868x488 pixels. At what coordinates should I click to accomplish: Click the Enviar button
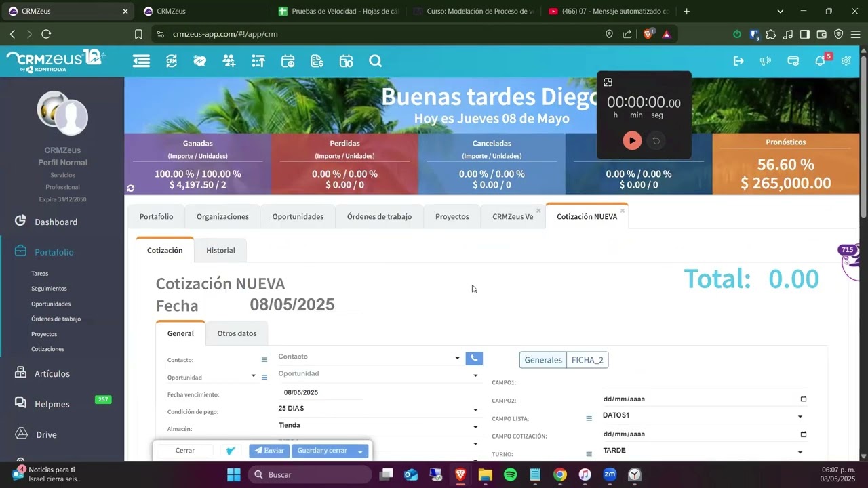point(269,451)
